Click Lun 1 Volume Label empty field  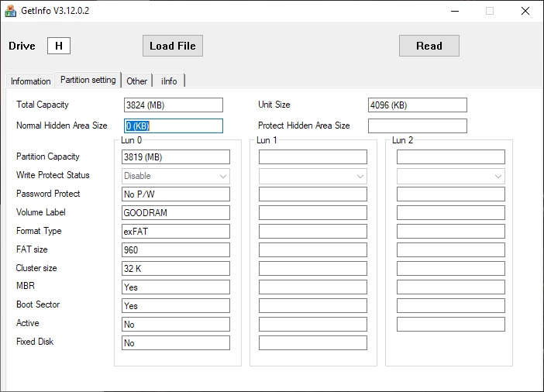click(x=312, y=212)
